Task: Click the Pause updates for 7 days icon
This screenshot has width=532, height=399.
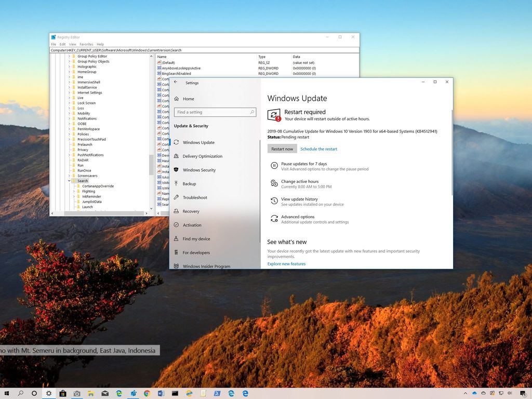Action: pos(274,166)
